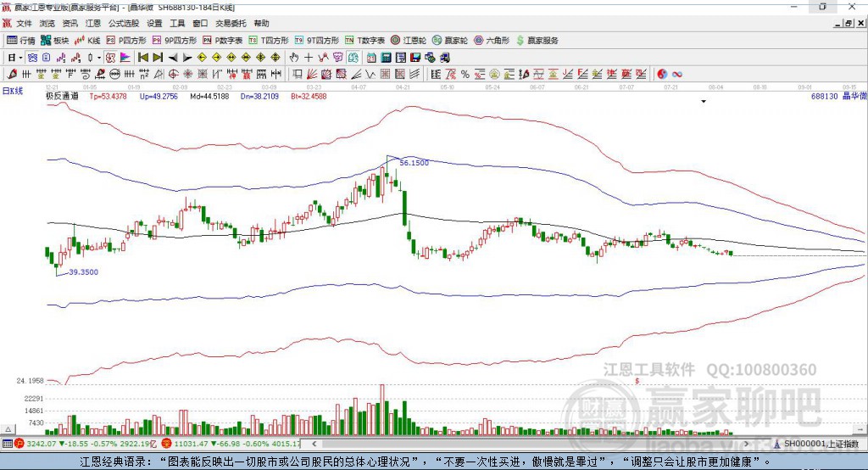Open the 帮助 menu

click(261, 23)
